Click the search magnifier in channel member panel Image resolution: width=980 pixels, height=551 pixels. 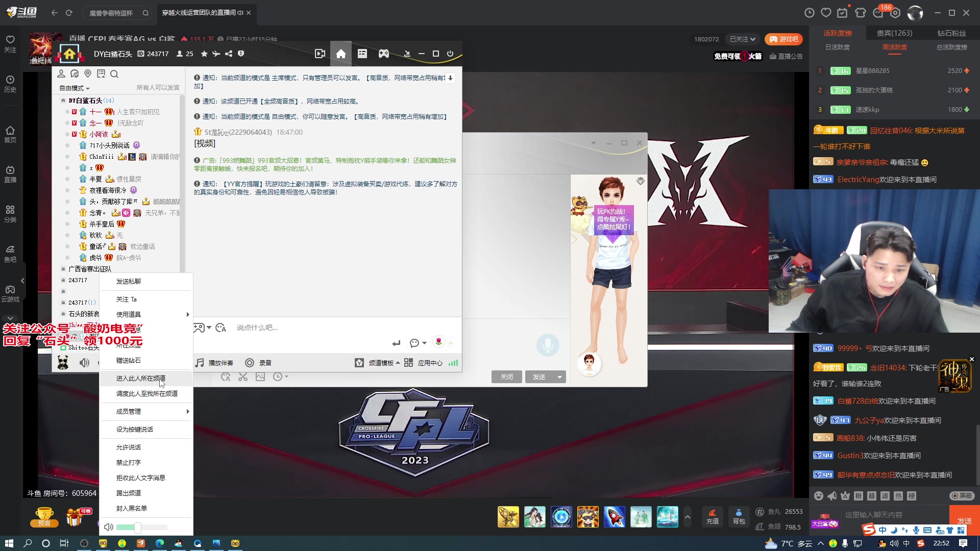(x=114, y=74)
